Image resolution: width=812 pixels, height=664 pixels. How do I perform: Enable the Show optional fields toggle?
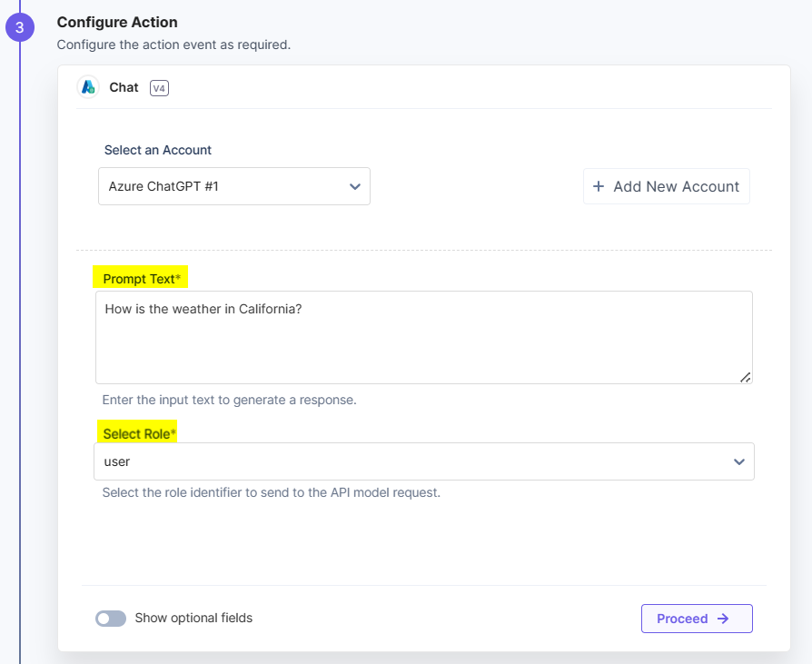(x=111, y=619)
